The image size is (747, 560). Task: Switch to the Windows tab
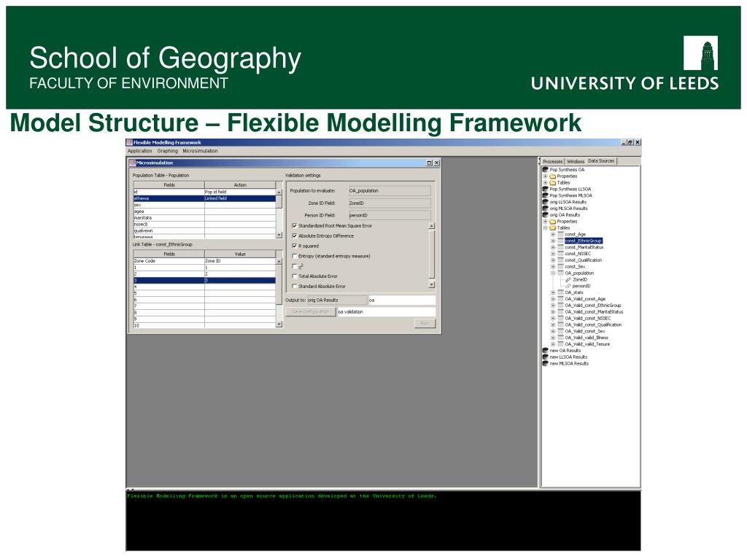click(x=576, y=161)
